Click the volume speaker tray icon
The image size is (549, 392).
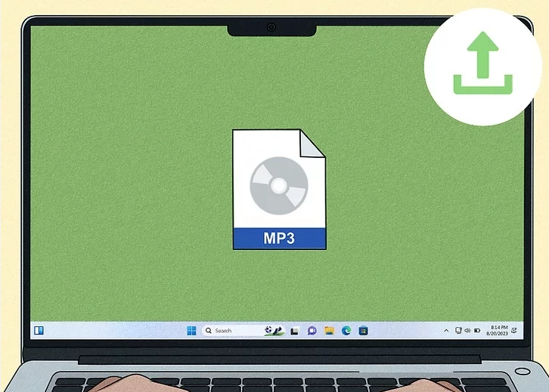(467, 331)
